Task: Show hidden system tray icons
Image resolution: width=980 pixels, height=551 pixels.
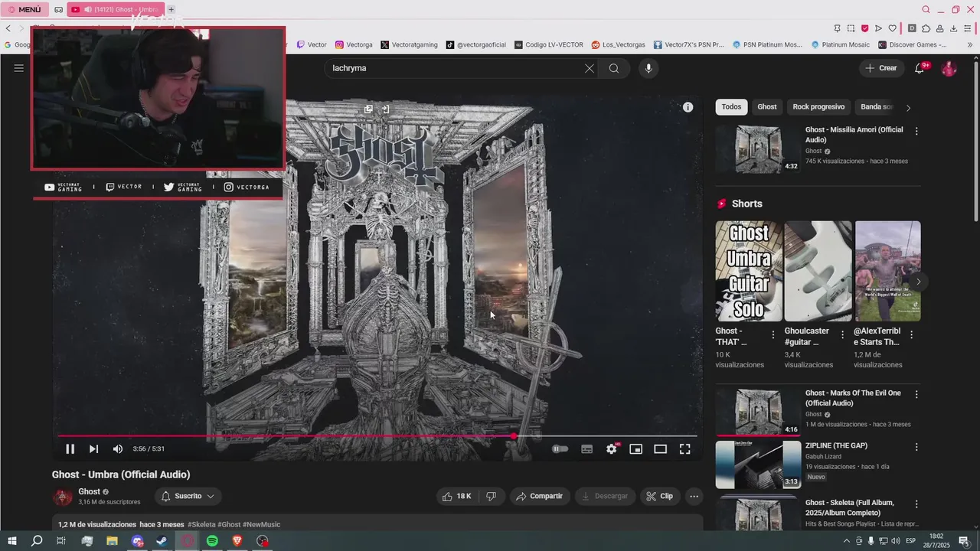Action: tap(848, 541)
